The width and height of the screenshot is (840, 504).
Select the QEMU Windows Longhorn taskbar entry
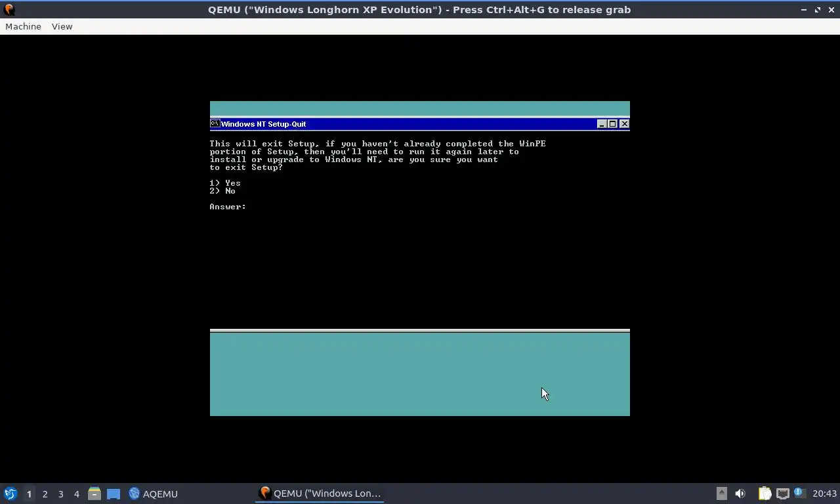point(320,493)
